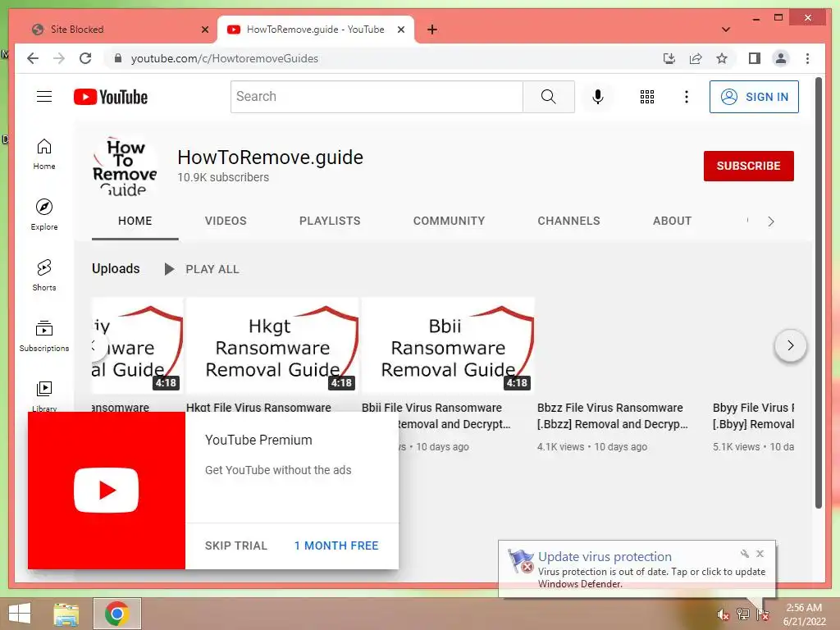
Task: Go to Home in the sidebar
Action: pos(44,154)
